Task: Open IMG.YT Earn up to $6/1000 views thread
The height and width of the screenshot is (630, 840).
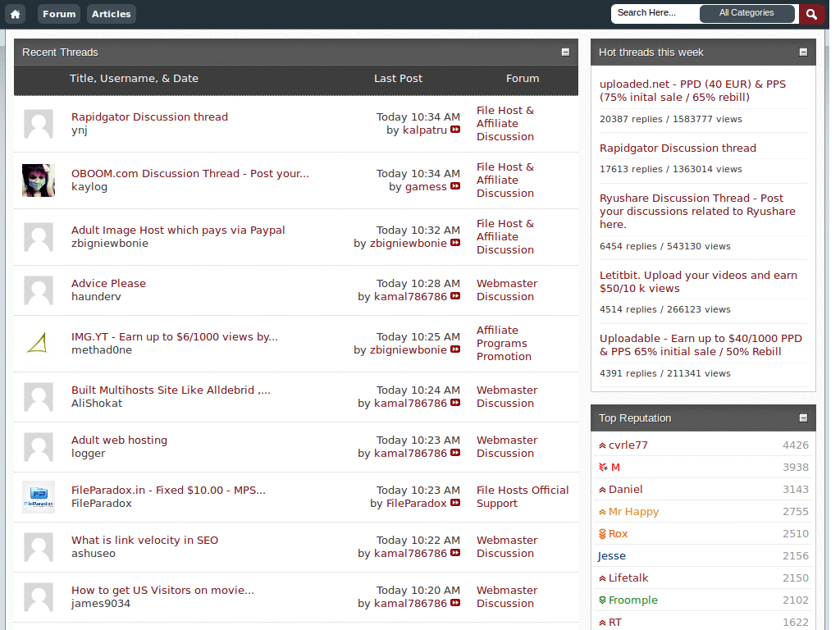Action: [x=175, y=337]
